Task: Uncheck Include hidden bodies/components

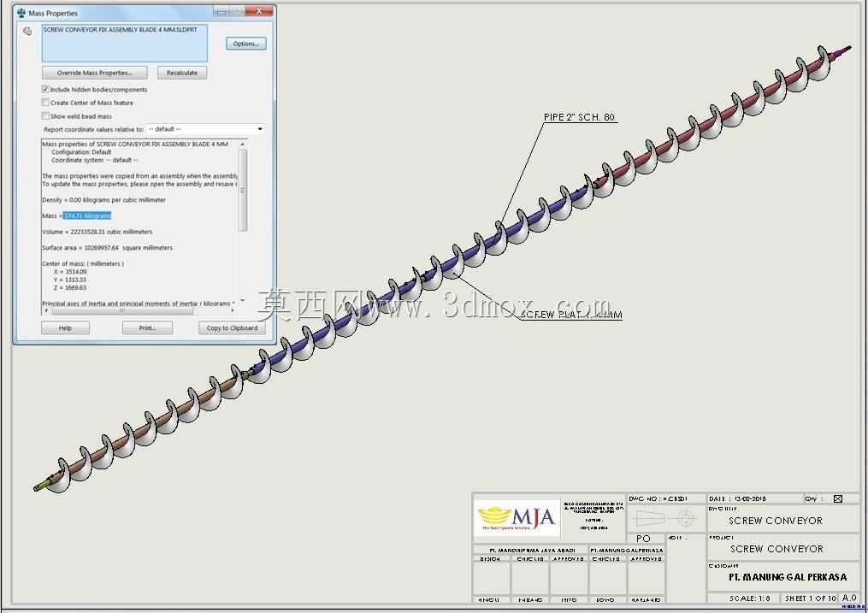Action: pos(45,89)
